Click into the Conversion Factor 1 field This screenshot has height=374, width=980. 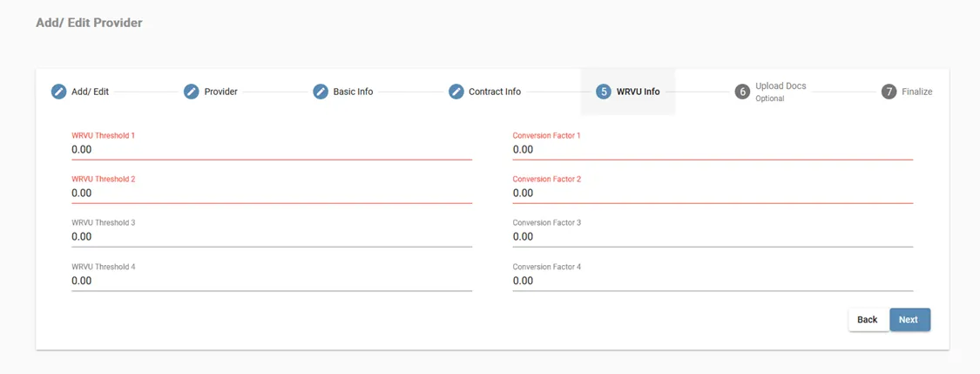pyautogui.click(x=712, y=150)
